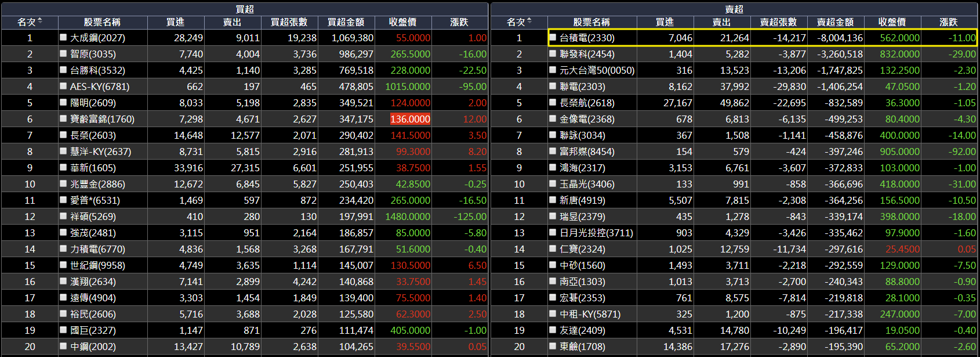Image resolution: width=980 pixels, height=357 pixels.
Task: Open stock 強茂(2481)
Action: (x=93, y=233)
